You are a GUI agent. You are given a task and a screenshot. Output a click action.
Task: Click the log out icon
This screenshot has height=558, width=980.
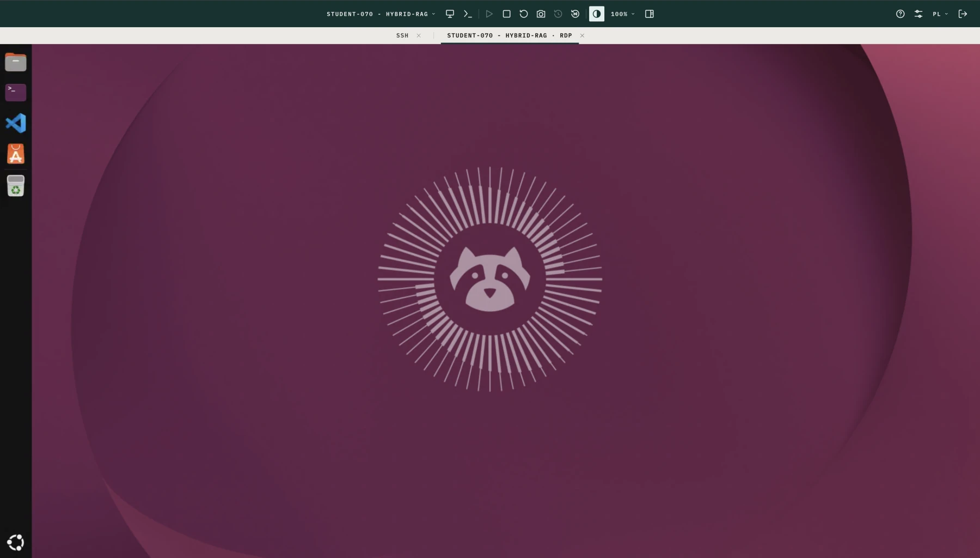click(x=963, y=14)
